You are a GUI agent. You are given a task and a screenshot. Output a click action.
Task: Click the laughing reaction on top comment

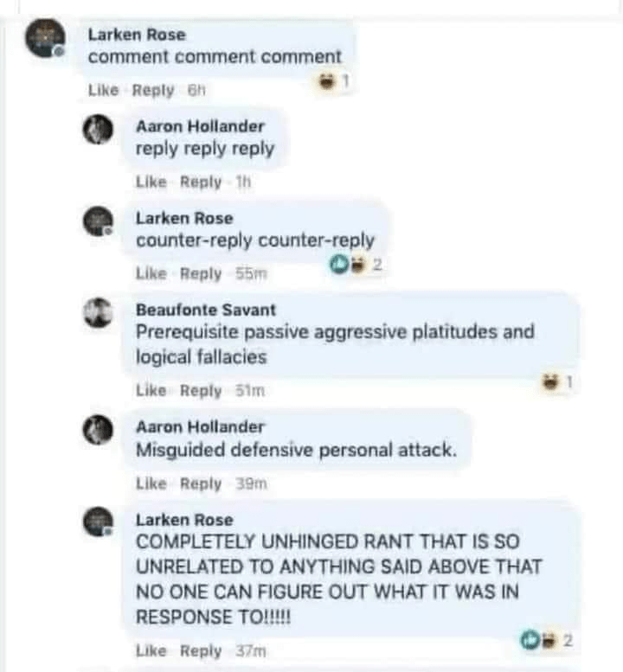(x=334, y=80)
